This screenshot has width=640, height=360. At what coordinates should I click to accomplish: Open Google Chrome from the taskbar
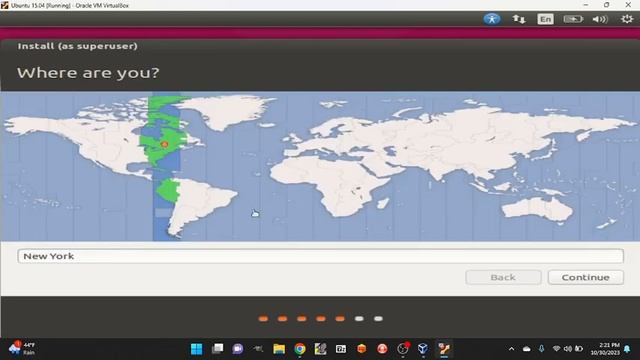tap(300, 349)
